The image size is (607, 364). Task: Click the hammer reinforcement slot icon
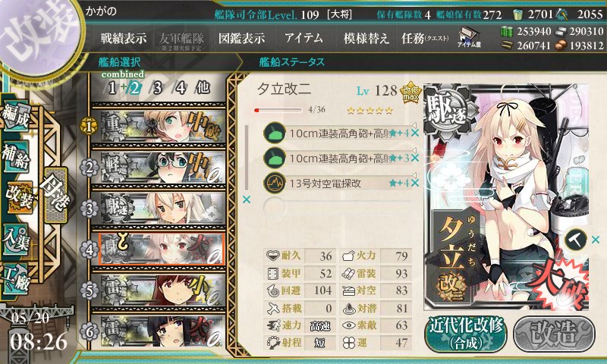(x=576, y=240)
